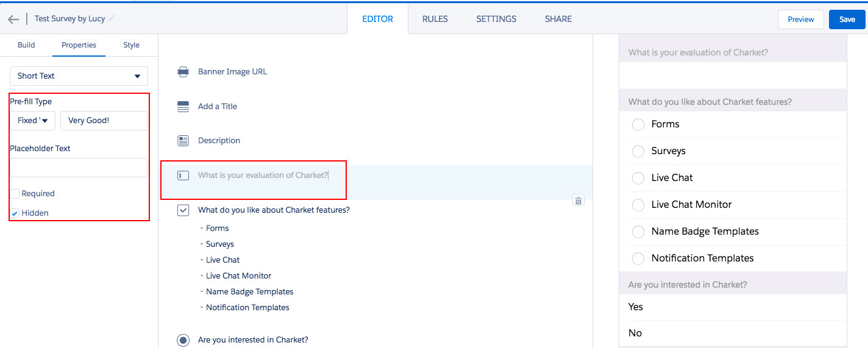This screenshot has width=868, height=348.
Task: Expand the Pre-fill Type Fixed dropdown
Action: [33, 121]
